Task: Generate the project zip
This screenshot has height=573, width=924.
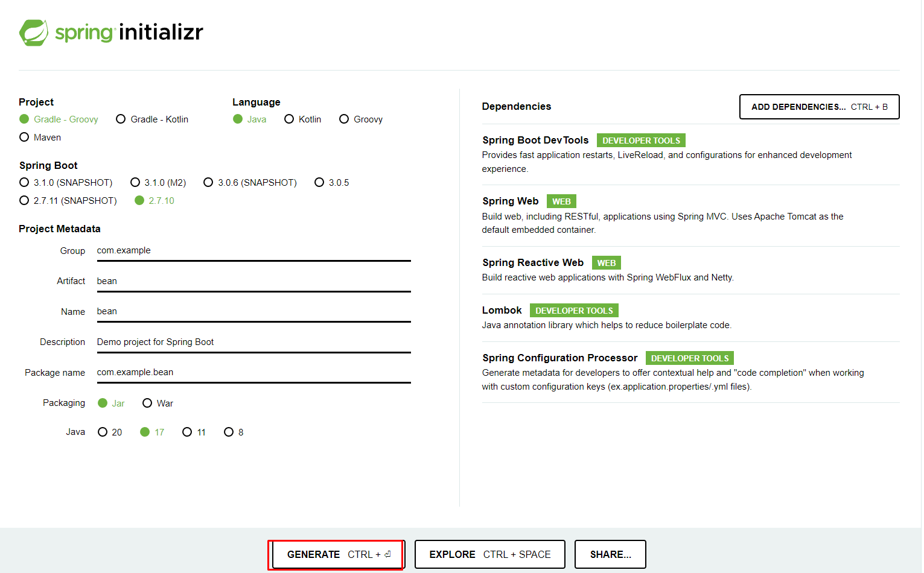Action: pyautogui.click(x=338, y=554)
